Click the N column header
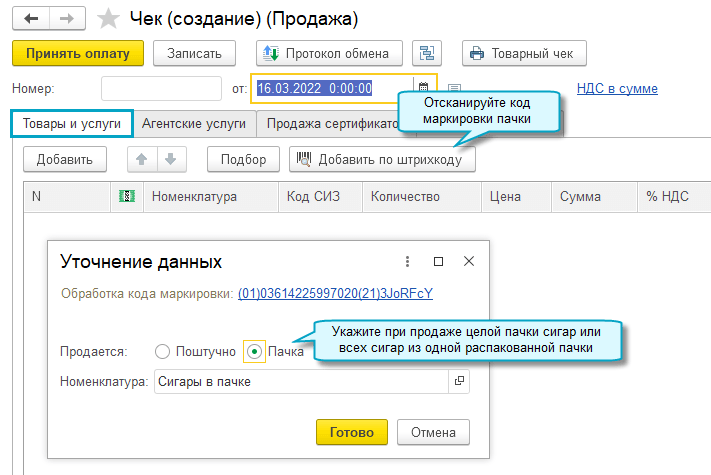The width and height of the screenshot is (711, 475). tap(67, 196)
